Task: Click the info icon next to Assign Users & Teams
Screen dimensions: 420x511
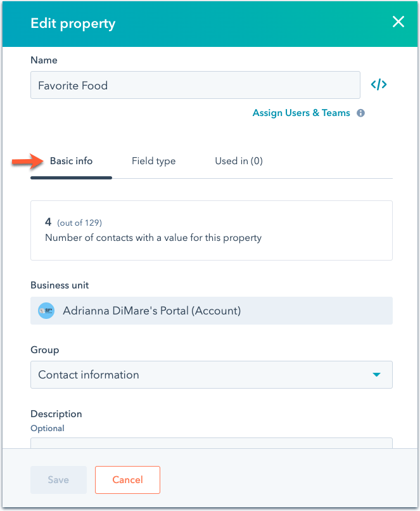Action: (x=360, y=113)
